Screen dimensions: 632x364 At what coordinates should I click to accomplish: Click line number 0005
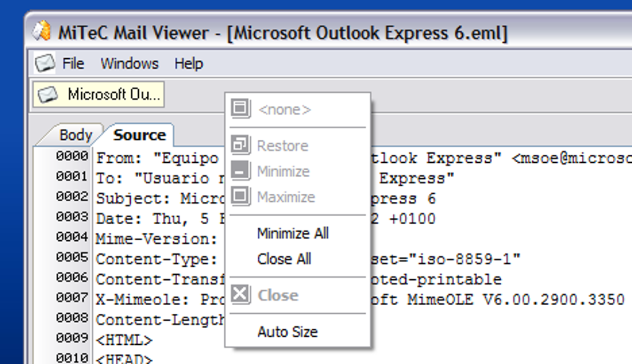(72, 257)
